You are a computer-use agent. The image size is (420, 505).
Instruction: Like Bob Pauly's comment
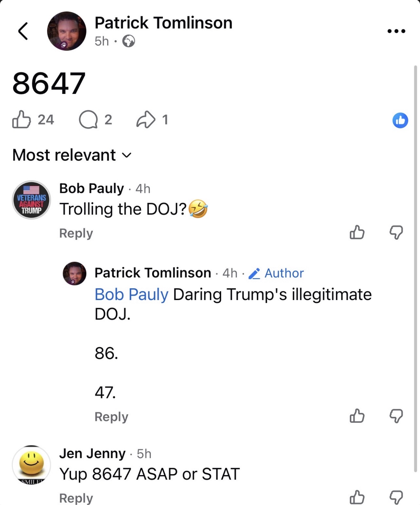357,232
